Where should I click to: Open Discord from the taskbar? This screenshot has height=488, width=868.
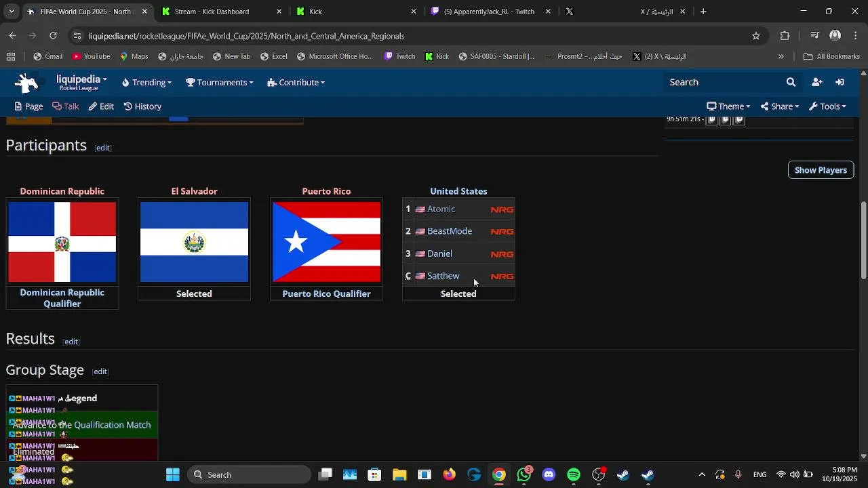549,474
